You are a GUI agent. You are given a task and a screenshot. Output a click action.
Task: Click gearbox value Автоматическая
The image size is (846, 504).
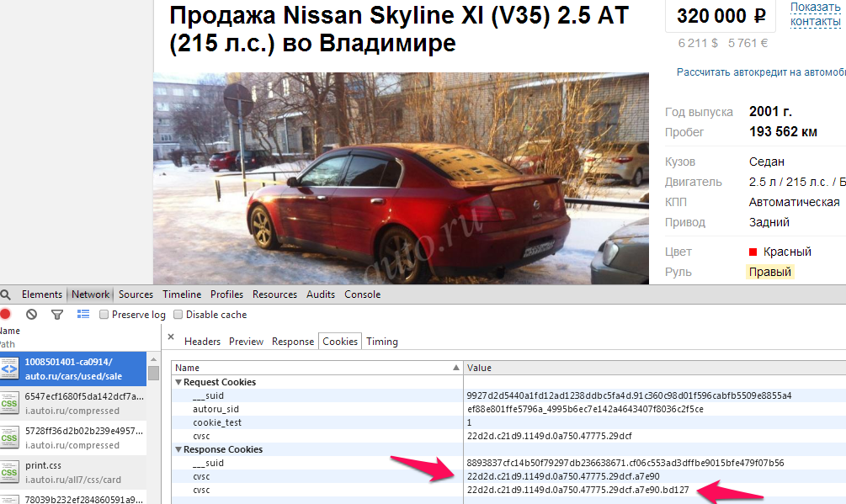pyautogui.click(x=794, y=202)
